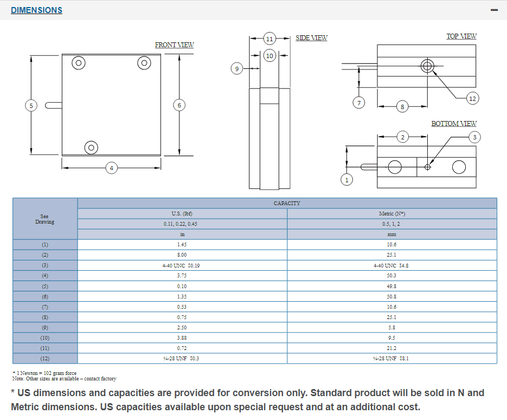Image resolution: width=507 pixels, height=420 pixels.
Task: Open the DIMENSIONS heading link
Action: [x=36, y=10]
